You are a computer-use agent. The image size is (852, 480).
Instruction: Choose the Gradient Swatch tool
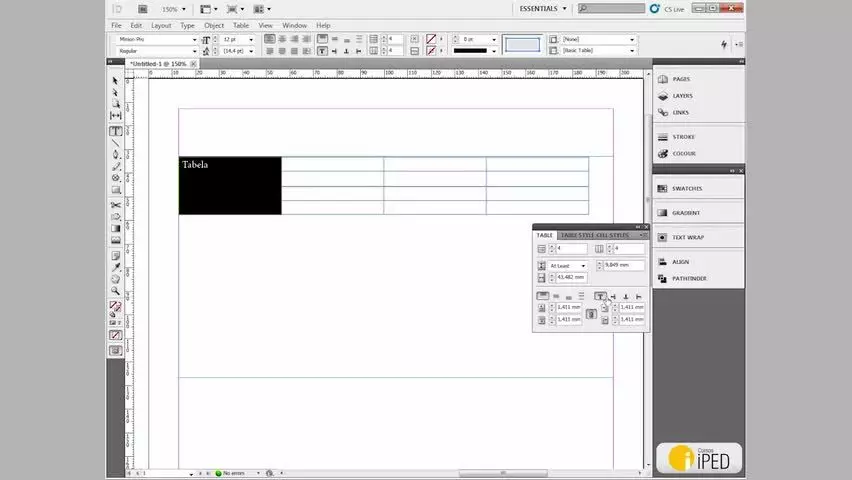coord(116,228)
